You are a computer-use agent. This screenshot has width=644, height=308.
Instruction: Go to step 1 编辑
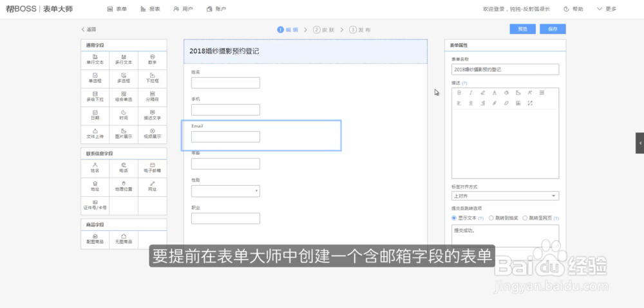click(x=287, y=30)
